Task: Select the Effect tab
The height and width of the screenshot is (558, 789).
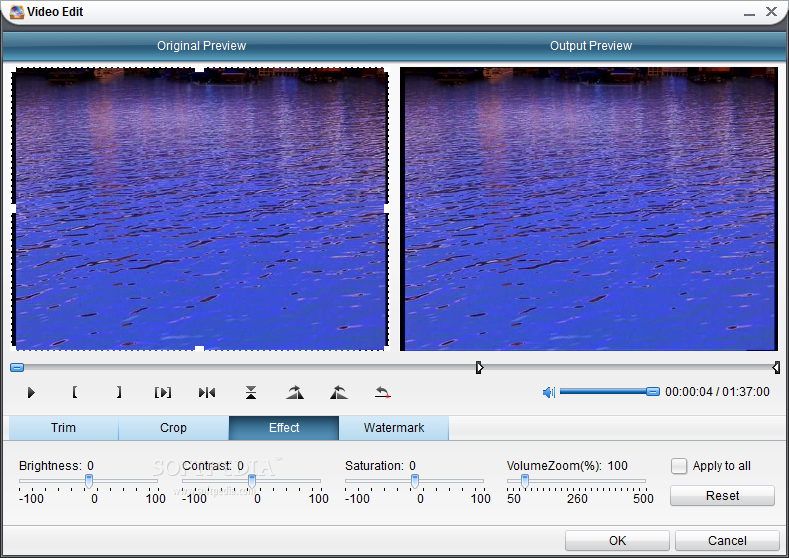Action: point(284,428)
